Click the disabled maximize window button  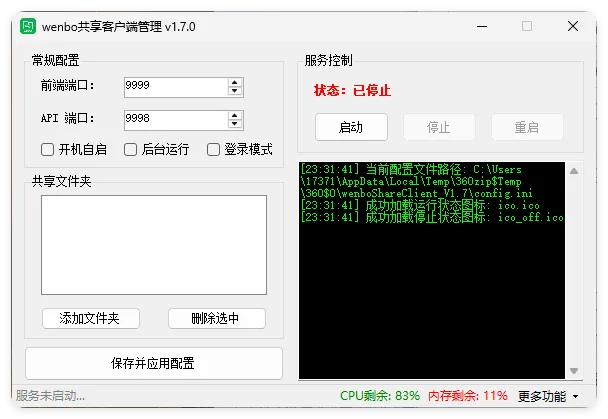click(x=527, y=26)
